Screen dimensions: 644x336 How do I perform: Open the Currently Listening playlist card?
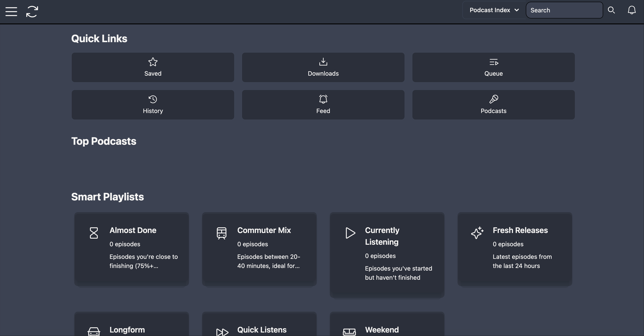coord(387,255)
